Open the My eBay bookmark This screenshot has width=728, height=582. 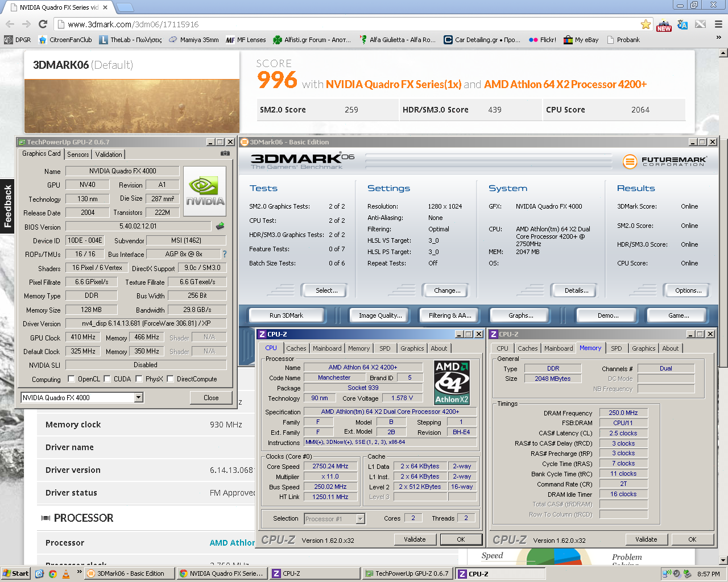(x=581, y=40)
